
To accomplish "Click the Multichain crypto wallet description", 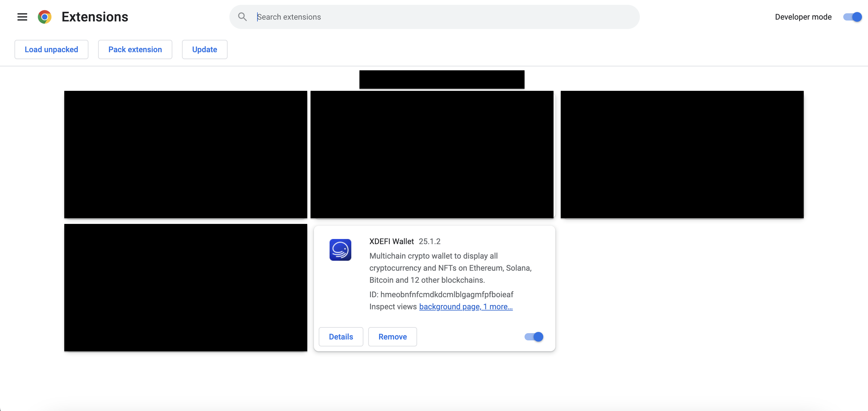I will tap(450, 268).
